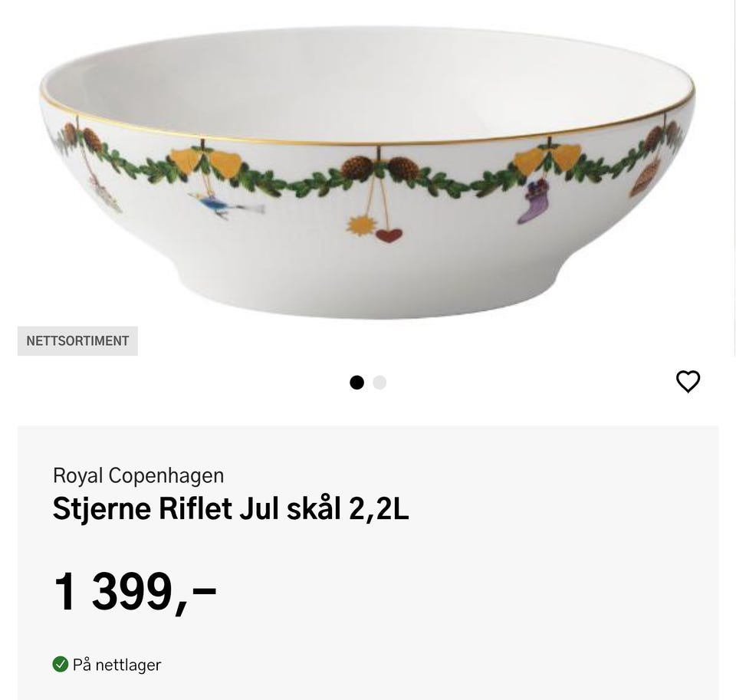Screen dimensions: 736x700
Task: Click the red heart ornament on the bowl
Action: click(x=389, y=234)
